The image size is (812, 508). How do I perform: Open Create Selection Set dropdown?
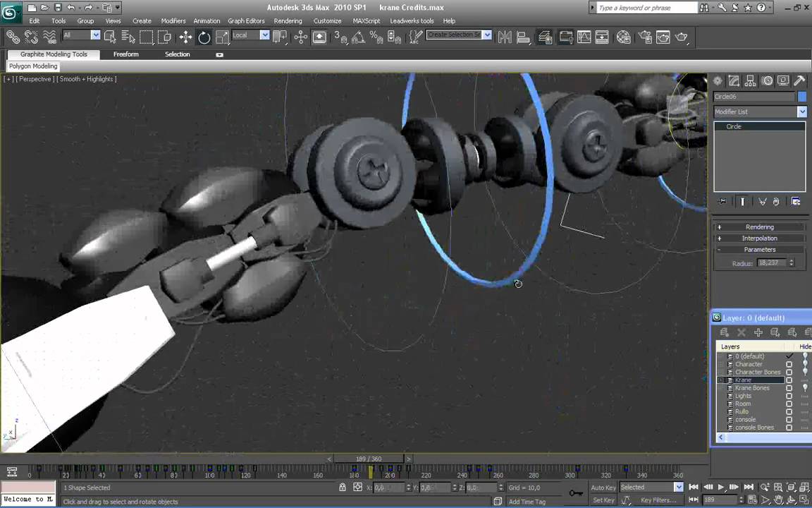pos(487,35)
